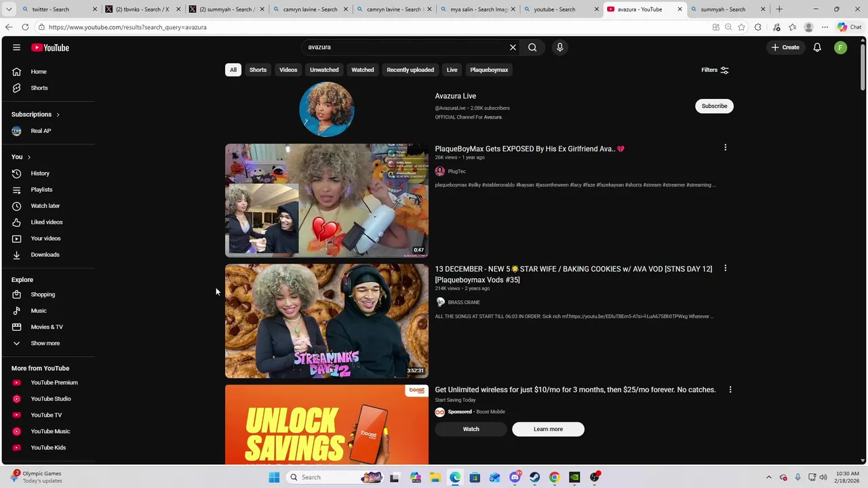Click Learn more on the ad
The height and width of the screenshot is (488, 868).
548,429
